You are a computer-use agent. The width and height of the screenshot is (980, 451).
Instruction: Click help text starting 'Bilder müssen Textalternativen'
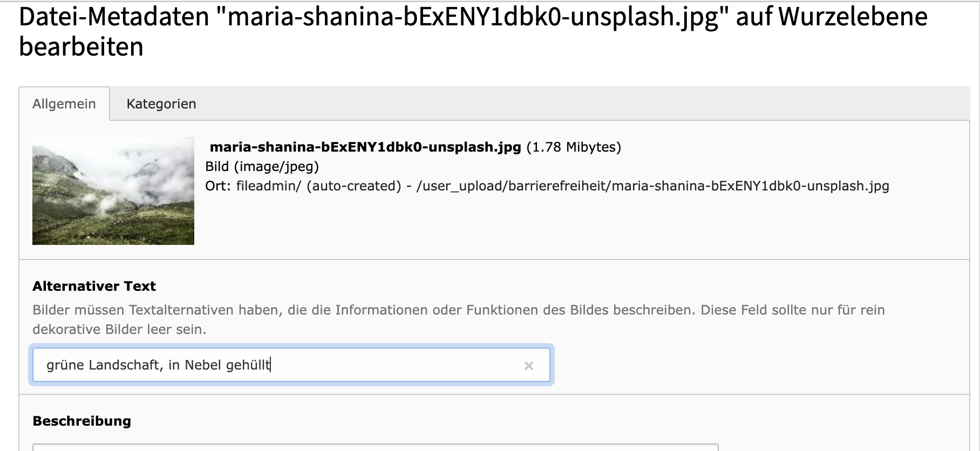pyautogui.click(x=459, y=310)
